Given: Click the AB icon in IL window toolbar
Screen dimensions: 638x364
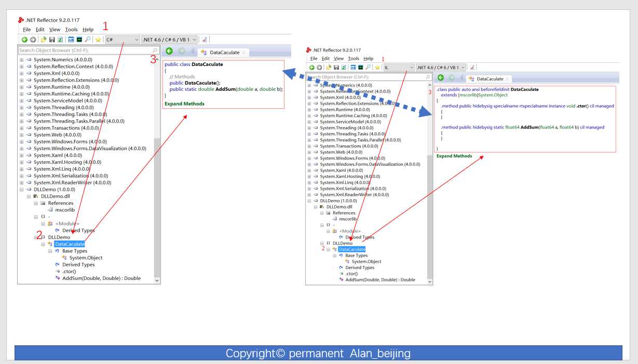Looking at the screenshot, I should tap(353, 67).
